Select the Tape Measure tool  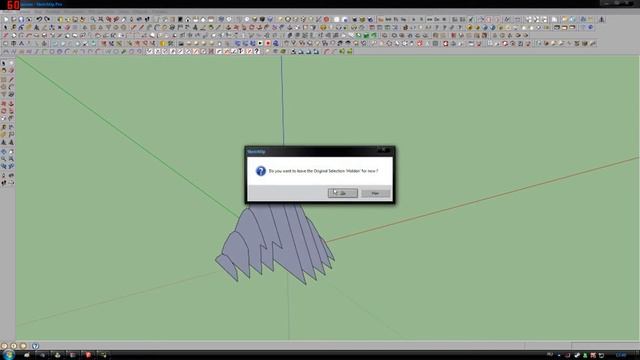(4, 127)
